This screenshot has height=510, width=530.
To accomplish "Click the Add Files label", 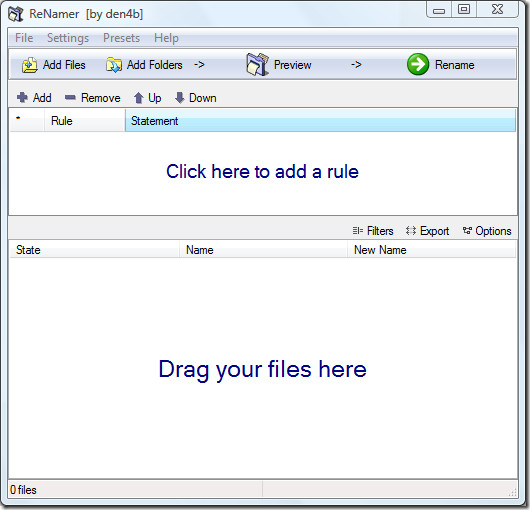I will tap(64, 65).
